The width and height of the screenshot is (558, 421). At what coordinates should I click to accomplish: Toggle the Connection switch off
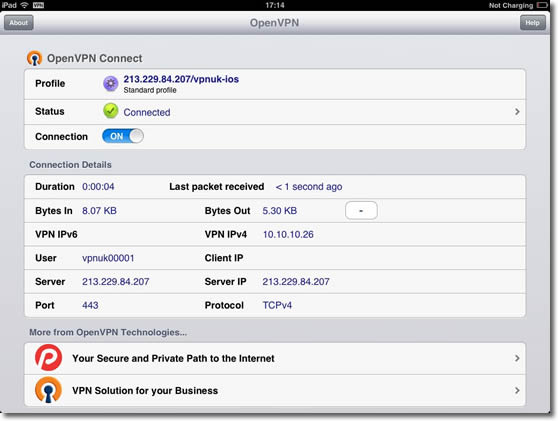click(x=123, y=136)
